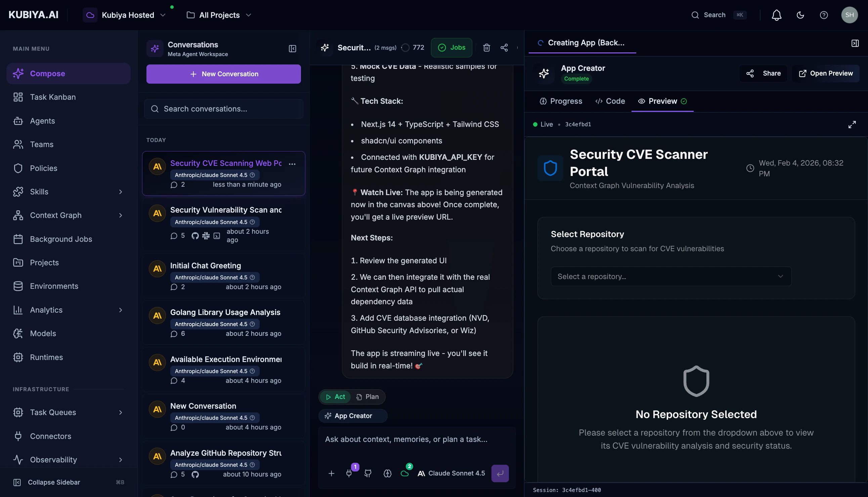Expand the live preview to fullscreen
This screenshot has height=497, width=868.
(852, 124)
